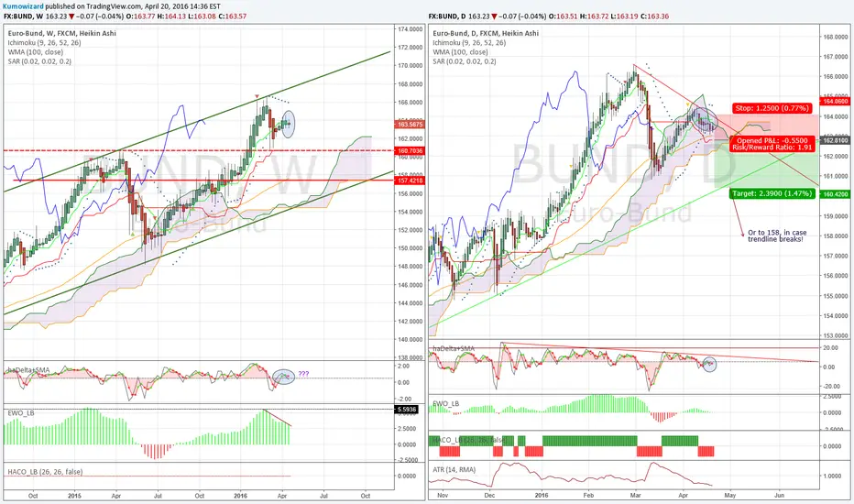Click the 5.5936 black indicator value label
Screen dimensions: 854x504
tap(407, 410)
